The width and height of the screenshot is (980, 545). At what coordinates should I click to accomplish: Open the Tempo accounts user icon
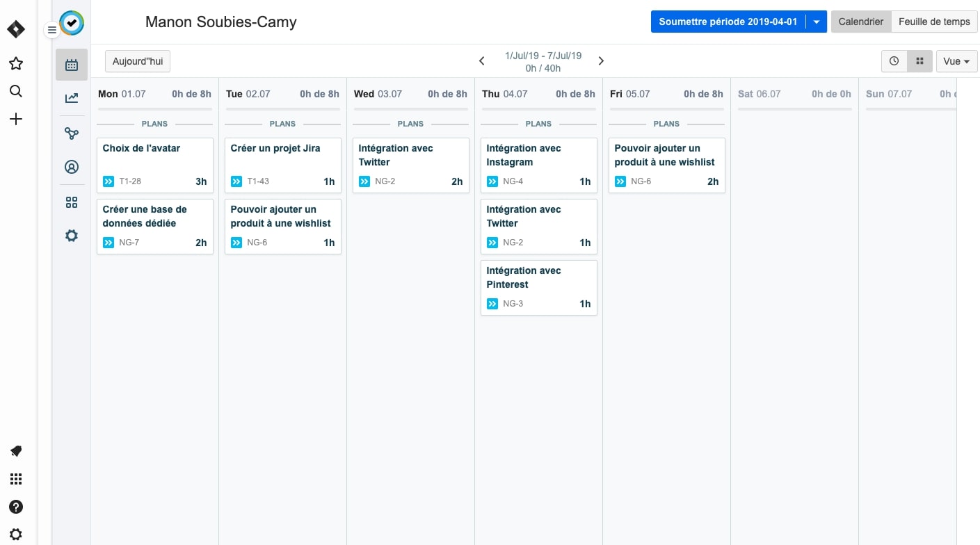click(72, 167)
